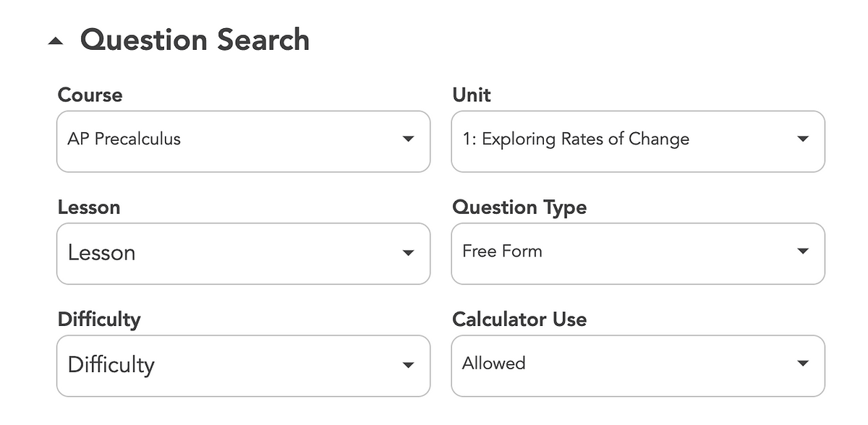Viewport: 868px width, 425px height.
Task: Click the Difficulty dropdown caret arrow
Action: [408, 365]
